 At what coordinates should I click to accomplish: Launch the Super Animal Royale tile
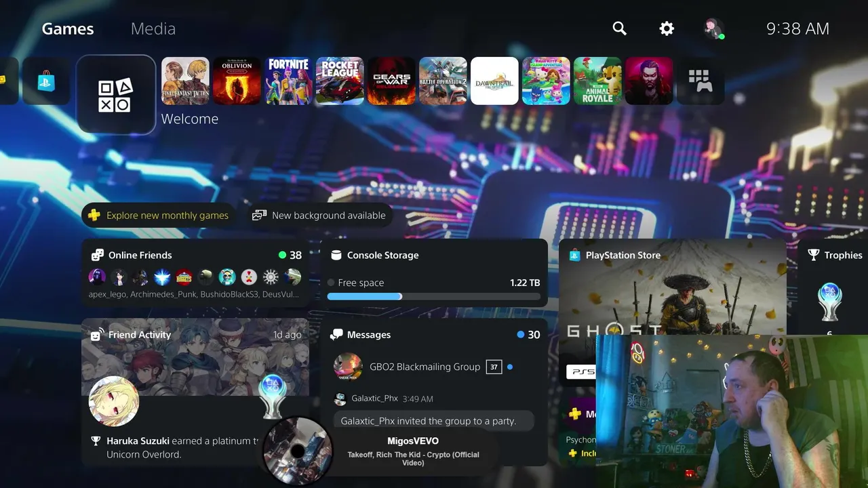pos(597,81)
